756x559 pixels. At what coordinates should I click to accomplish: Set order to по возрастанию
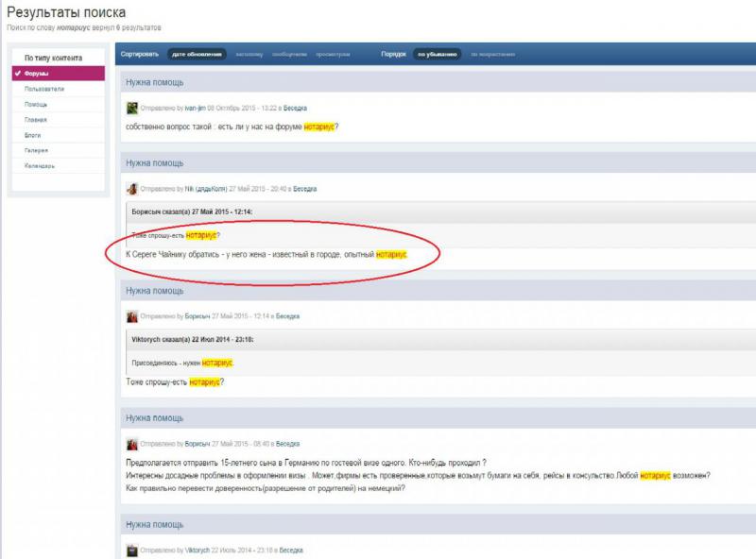pos(492,55)
